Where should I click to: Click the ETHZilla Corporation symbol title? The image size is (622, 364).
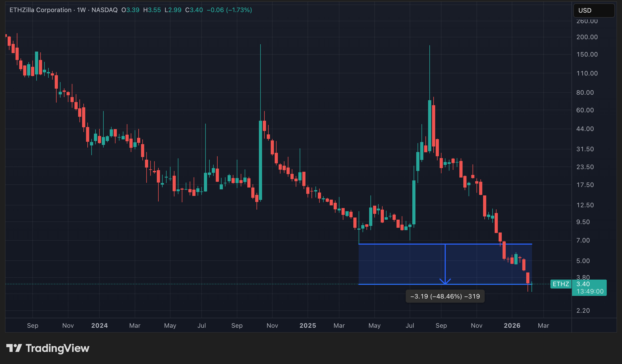click(x=40, y=10)
